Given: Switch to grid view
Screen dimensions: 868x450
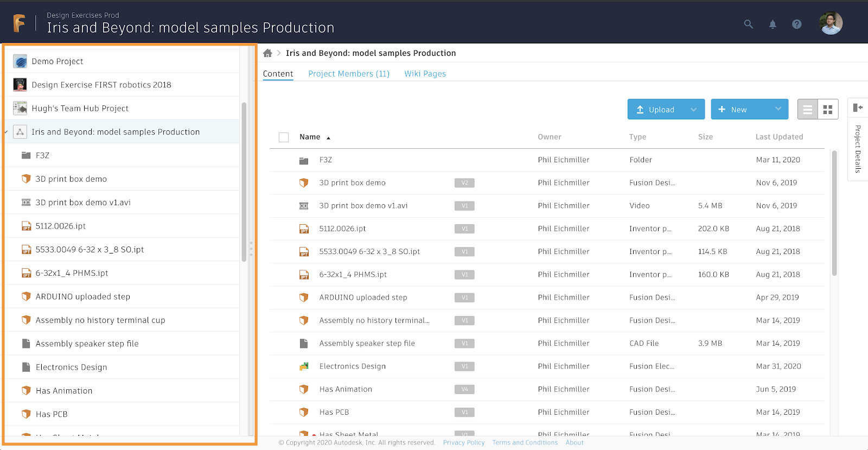Looking at the screenshot, I should click(x=828, y=110).
